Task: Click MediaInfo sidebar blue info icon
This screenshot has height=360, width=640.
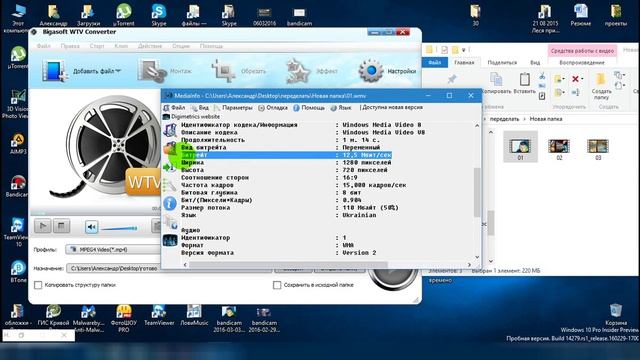Action: (170, 203)
